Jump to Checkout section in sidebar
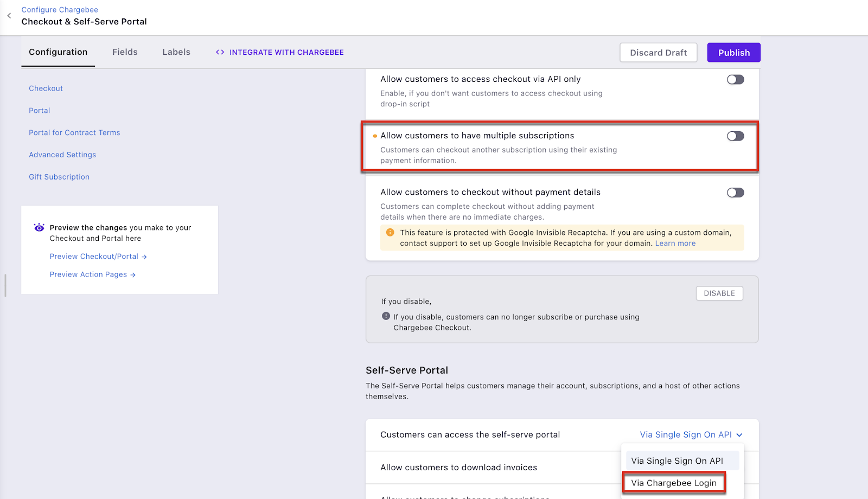Viewport: 868px width, 499px height. tap(46, 88)
